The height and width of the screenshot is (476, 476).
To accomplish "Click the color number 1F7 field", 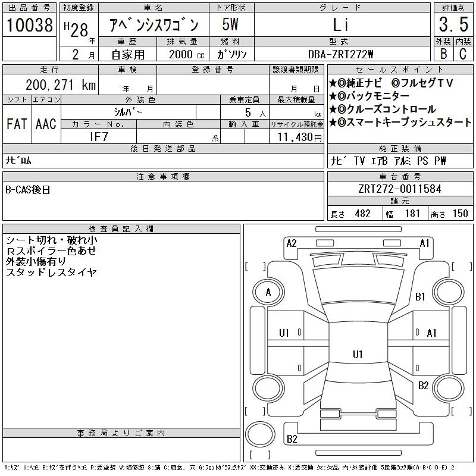I will tap(98, 136).
